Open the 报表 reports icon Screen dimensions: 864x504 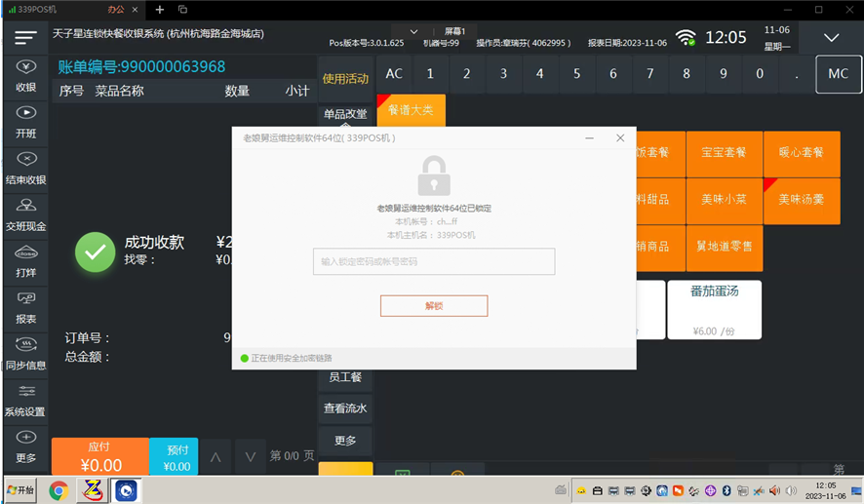point(26,307)
